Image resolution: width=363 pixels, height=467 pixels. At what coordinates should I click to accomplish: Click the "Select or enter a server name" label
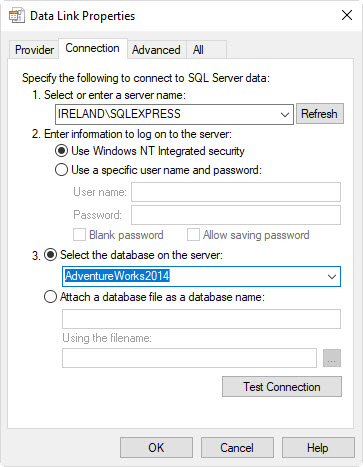[115, 95]
